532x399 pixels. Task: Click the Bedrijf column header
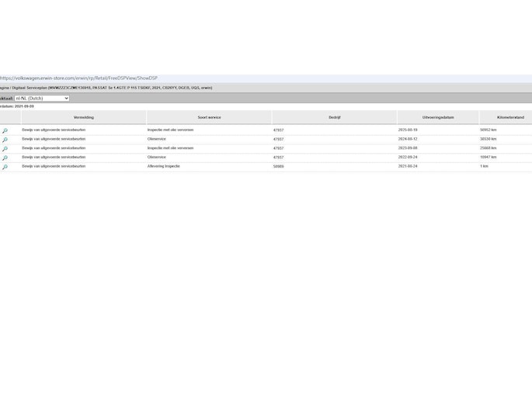(334, 117)
